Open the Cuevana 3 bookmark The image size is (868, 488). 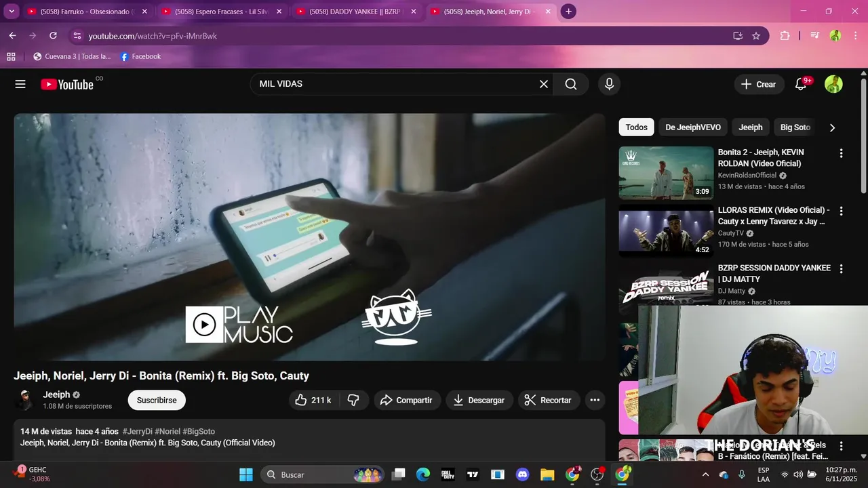click(x=72, y=56)
